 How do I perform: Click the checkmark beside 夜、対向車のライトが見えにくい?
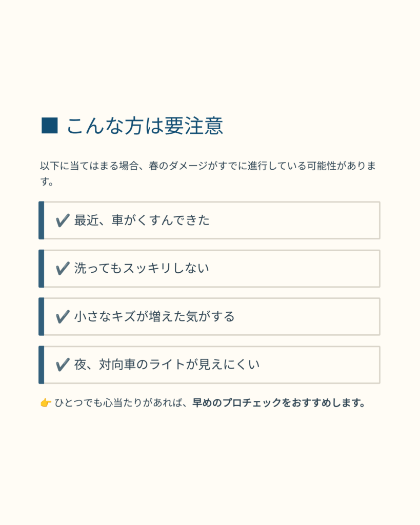pos(63,365)
